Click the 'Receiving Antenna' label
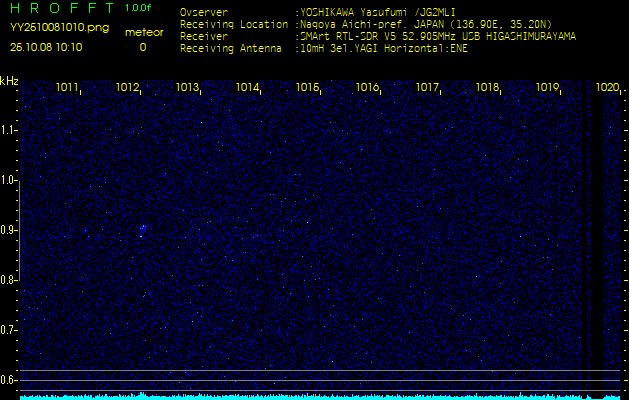Screen dimensions: 629x400 click(x=231, y=49)
